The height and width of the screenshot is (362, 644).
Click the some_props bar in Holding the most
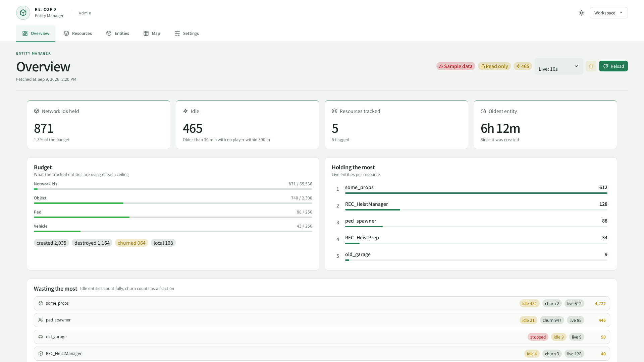476,193
